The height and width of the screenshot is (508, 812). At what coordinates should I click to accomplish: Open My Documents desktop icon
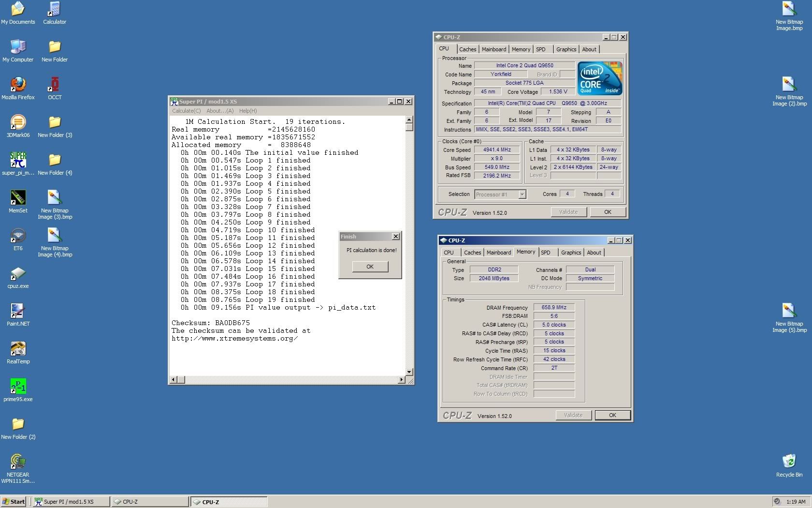point(18,13)
